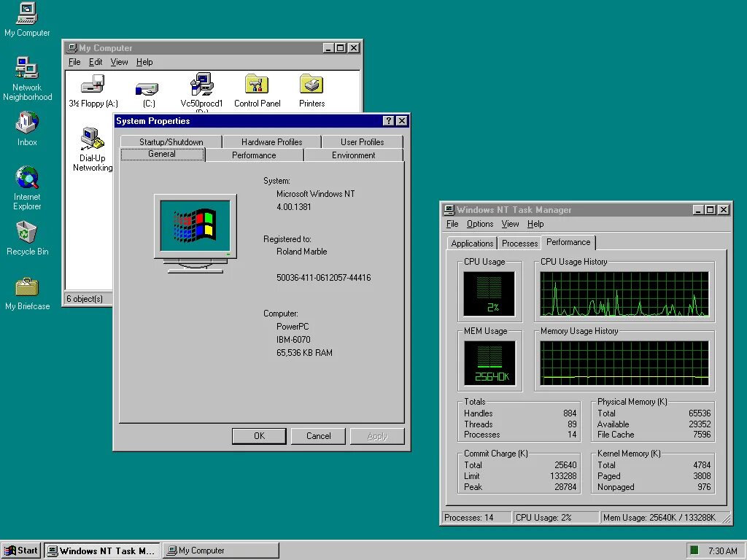
Task: Click the product ID 50036-411-0612057-44416
Action: [x=323, y=278]
